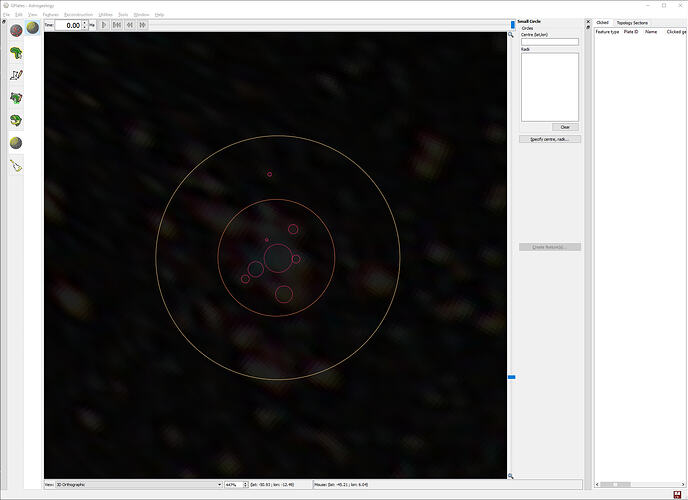Select the globe view tool with red markings

click(x=16, y=30)
